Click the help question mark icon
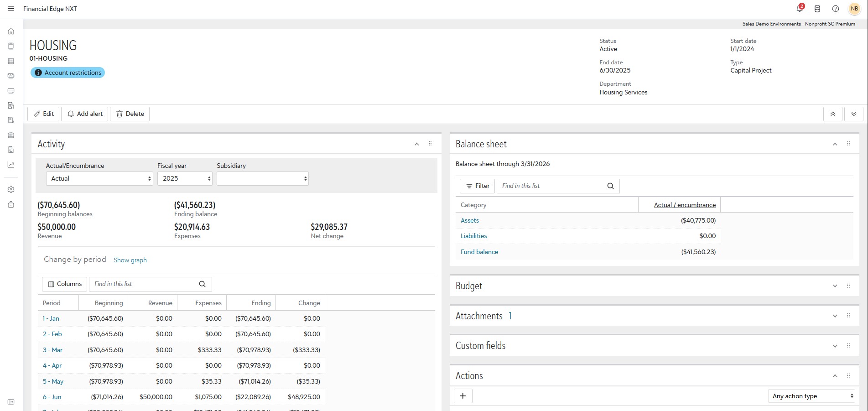Viewport: 868px width, 411px height. coord(835,9)
